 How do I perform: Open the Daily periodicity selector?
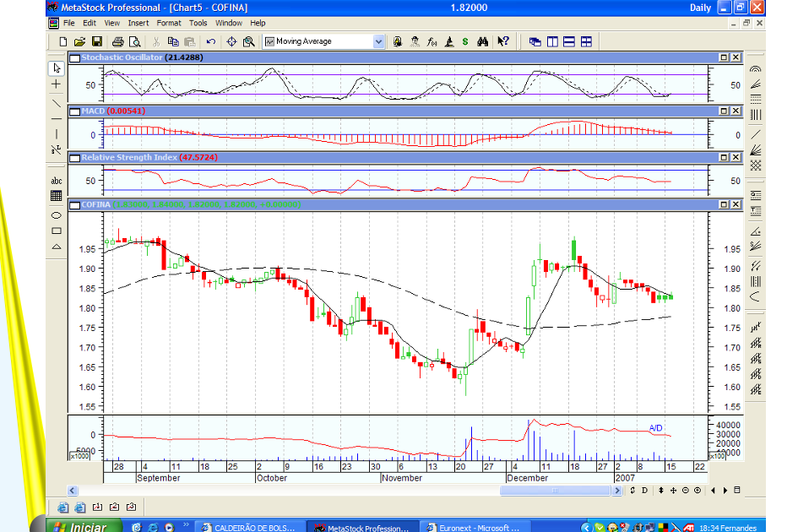pyautogui.click(x=700, y=8)
